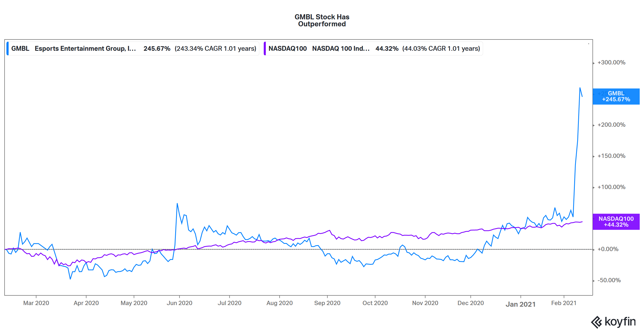The image size is (644, 333).
Task: Click the +150.00% y-axis label
Action: pos(611,156)
